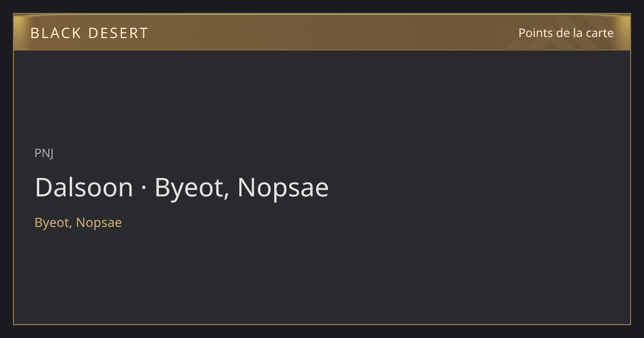
Task: Click the word BLACK in the header
Action: click(x=55, y=33)
